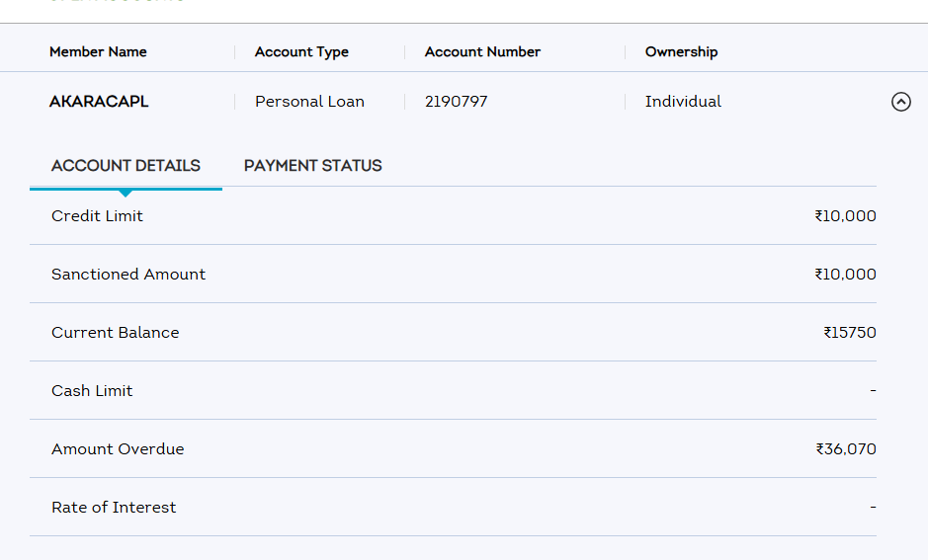
Task: Click account number 2190797
Action: coord(456,101)
